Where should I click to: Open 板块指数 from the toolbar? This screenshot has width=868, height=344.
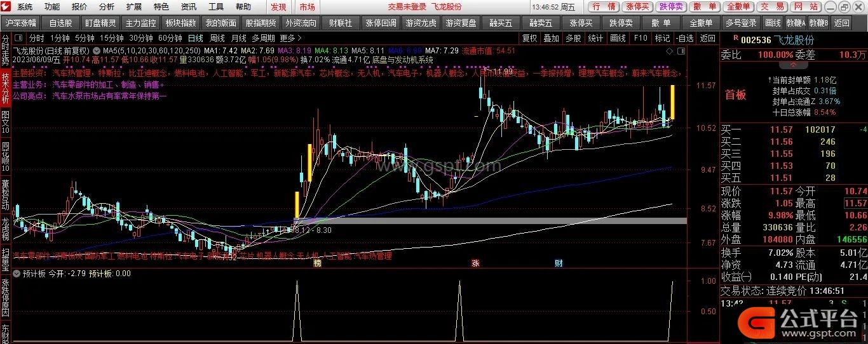[x=180, y=22]
